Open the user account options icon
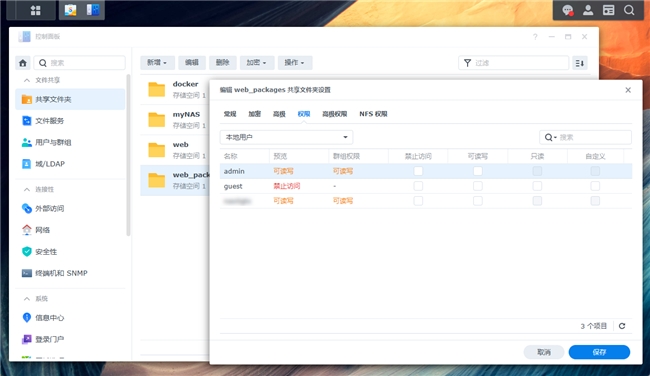Viewport: 650px width, 376px height. click(588, 10)
